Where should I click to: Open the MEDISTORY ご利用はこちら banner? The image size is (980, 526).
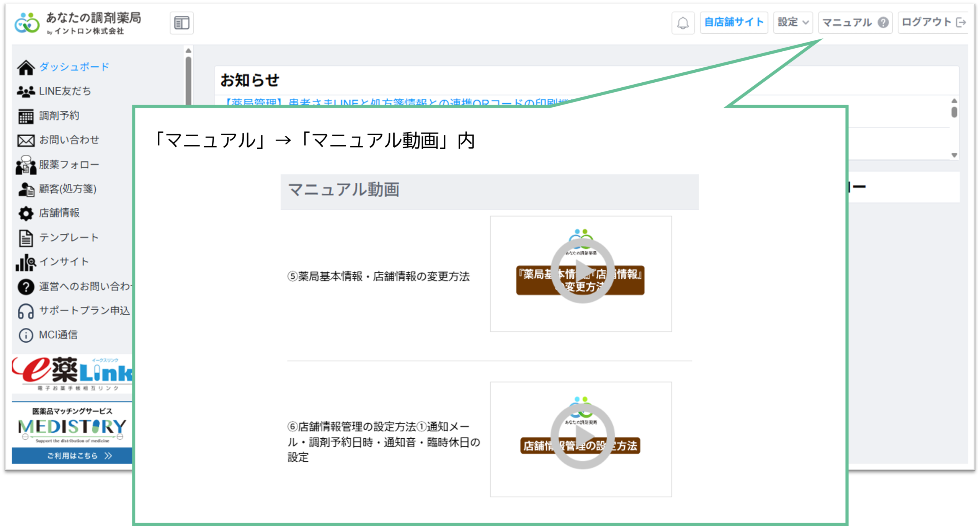[72, 455]
